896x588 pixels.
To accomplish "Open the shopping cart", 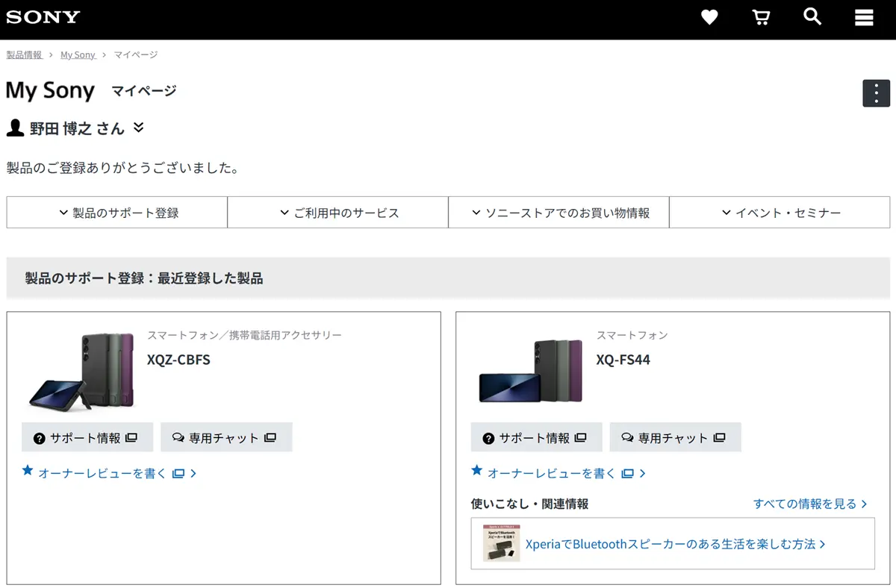I will tap(761, 17).
